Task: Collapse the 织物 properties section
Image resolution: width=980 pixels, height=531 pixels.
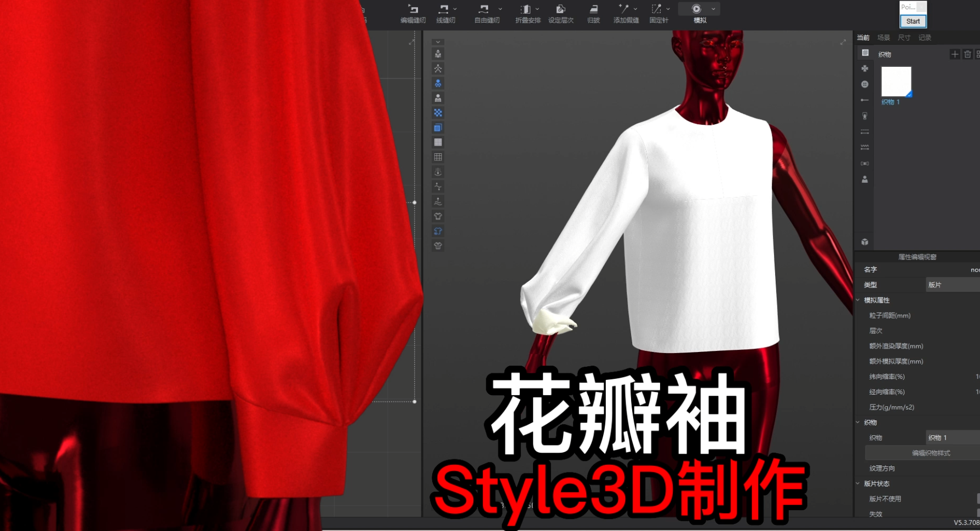Action: [858, 422]
